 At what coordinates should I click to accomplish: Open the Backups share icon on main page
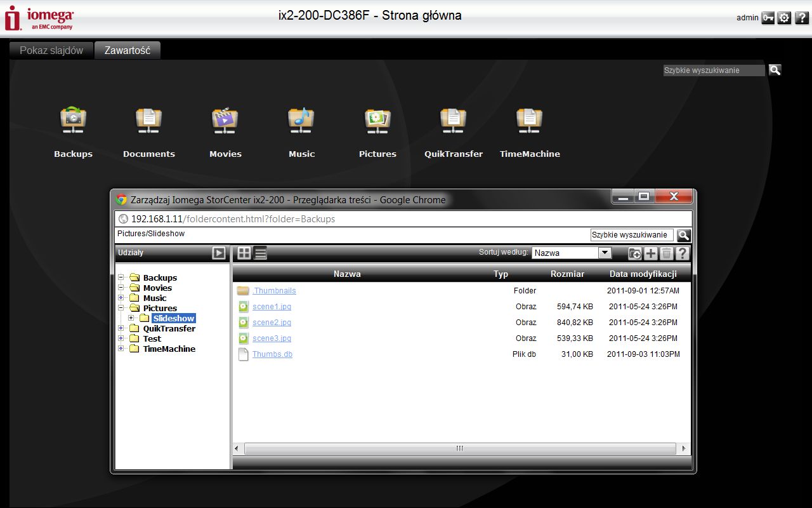click(x=73, y=120)
